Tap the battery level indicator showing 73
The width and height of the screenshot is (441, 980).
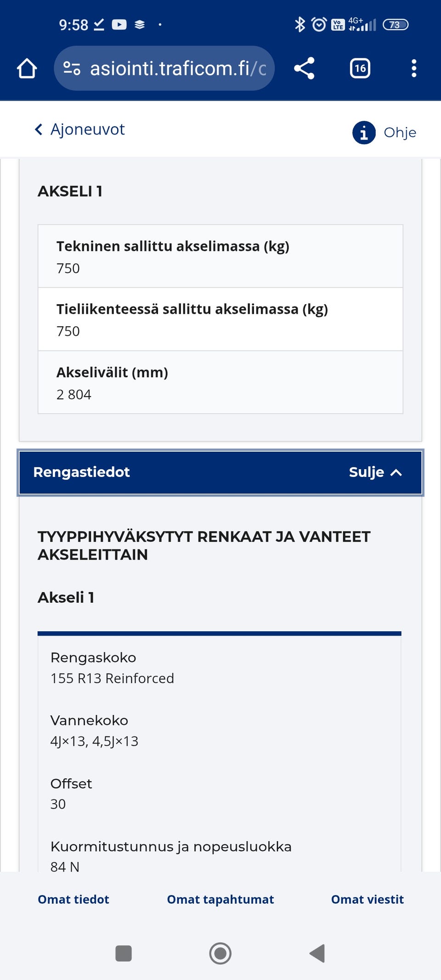tap(396, 24)
